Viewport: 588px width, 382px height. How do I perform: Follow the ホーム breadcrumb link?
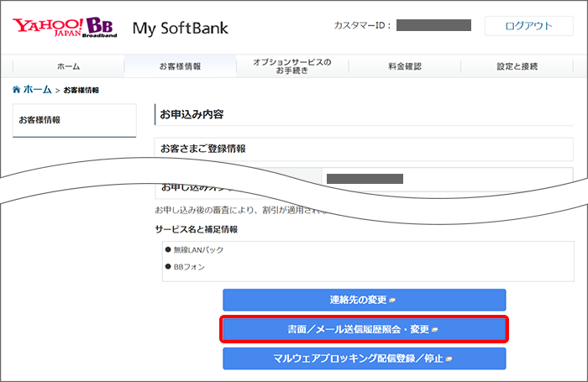pyautogui.click(x=37, y=90)
